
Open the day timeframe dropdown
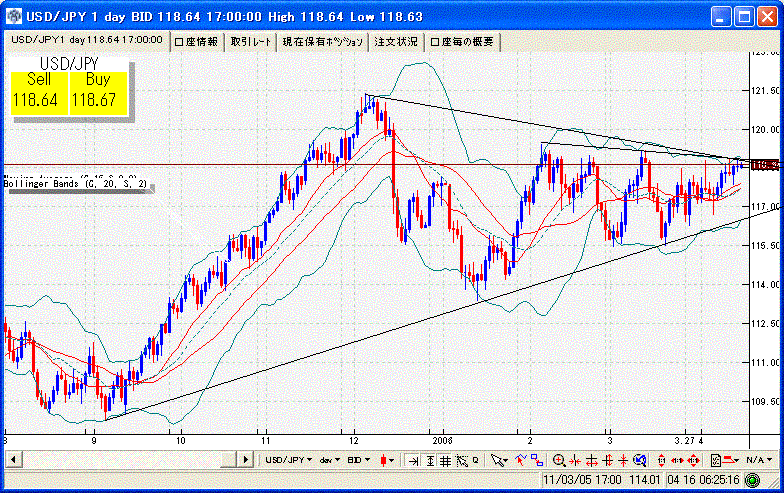(330, 460)
